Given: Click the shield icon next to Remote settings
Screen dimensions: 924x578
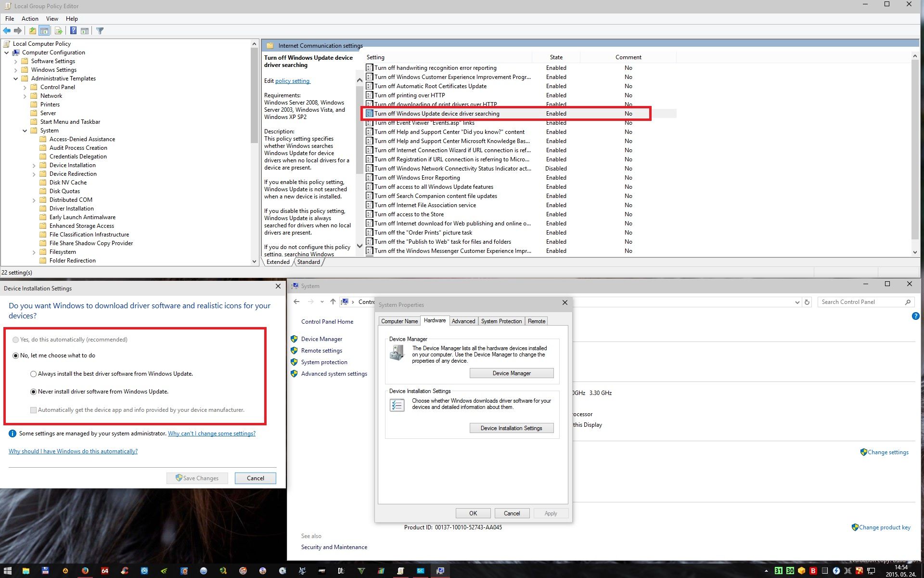Looking at the screenshot, I should point(294,351).
